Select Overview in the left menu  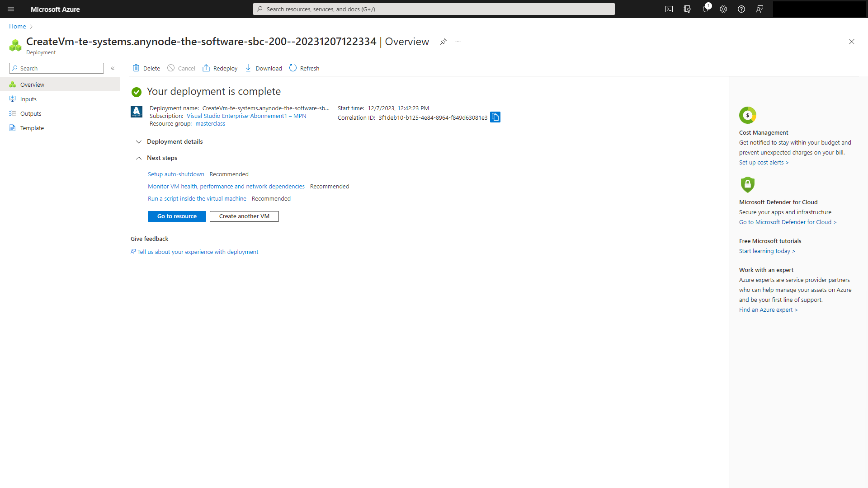[x=60, y=84]
